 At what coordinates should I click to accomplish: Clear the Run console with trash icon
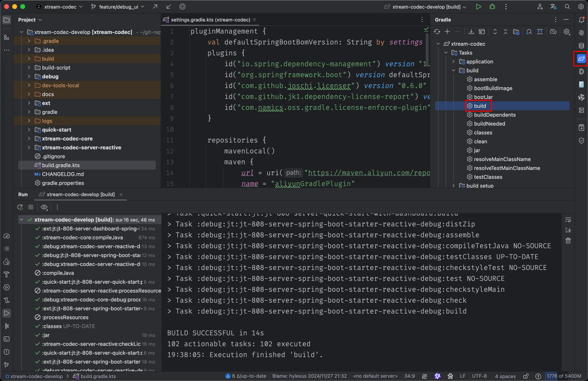tap(568, 241)
